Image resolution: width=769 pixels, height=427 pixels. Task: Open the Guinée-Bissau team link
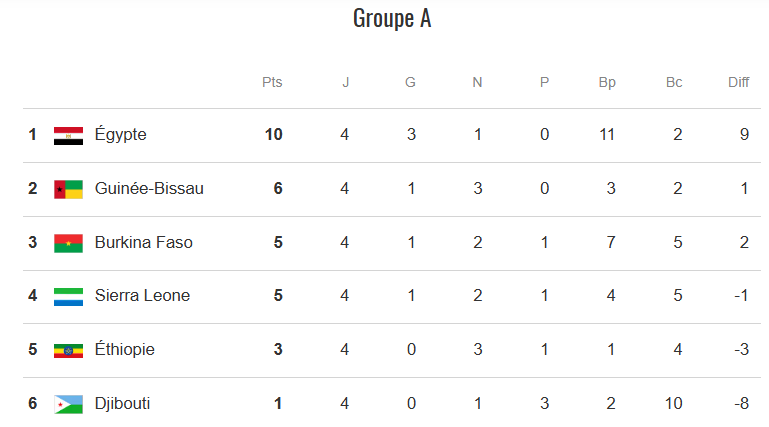[x=149, y=189]
